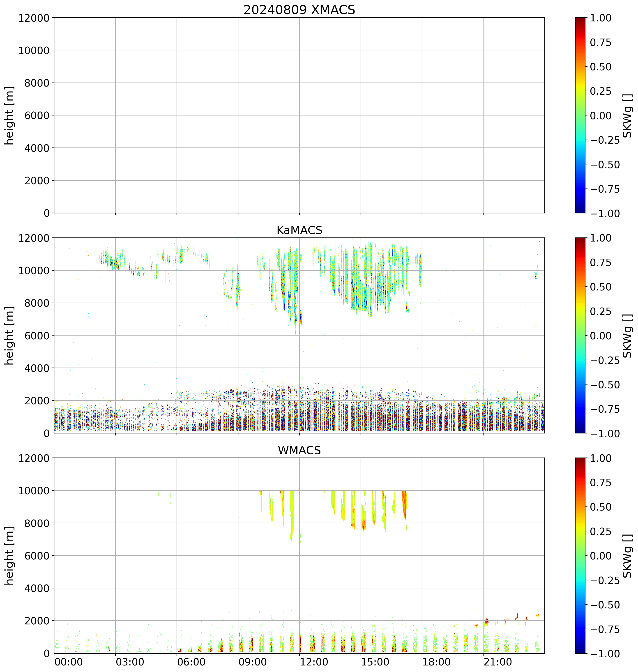This screenshot has height=672, width=638.
Task: Click the 18:00 time axis label
Action: 437,662
